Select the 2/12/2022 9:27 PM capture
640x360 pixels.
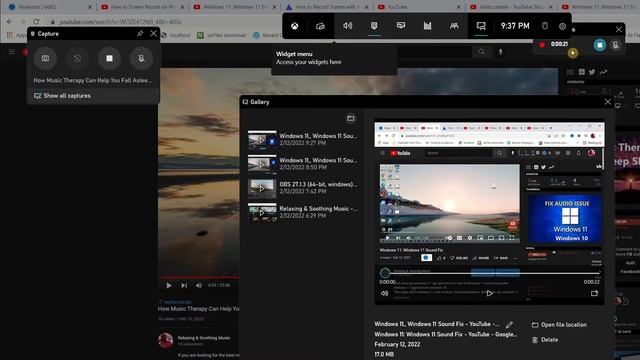(x=303, y=140)
